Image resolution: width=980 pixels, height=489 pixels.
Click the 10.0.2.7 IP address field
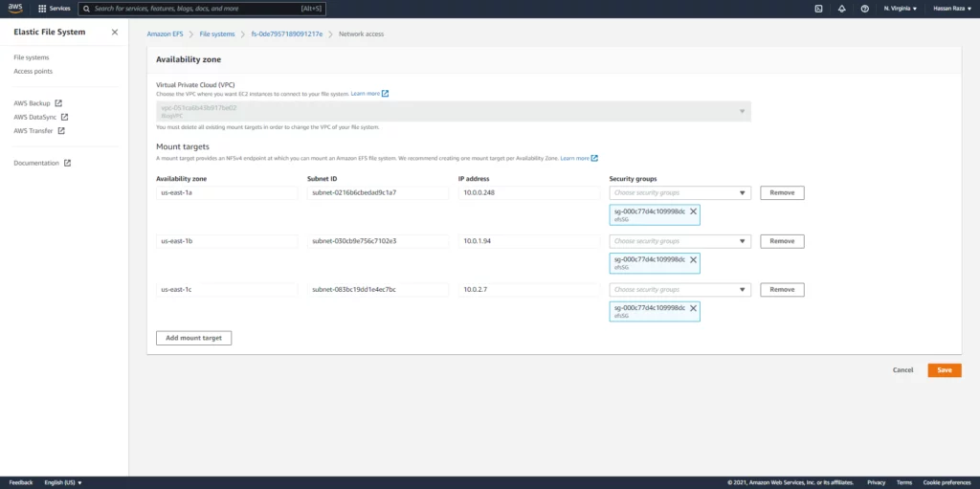pyautogui.click(x=529, y=290)
